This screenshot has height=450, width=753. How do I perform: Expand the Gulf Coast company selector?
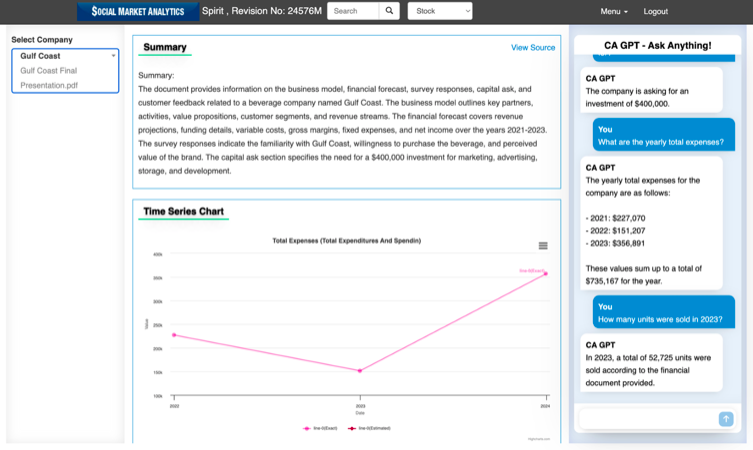point(65,56)
